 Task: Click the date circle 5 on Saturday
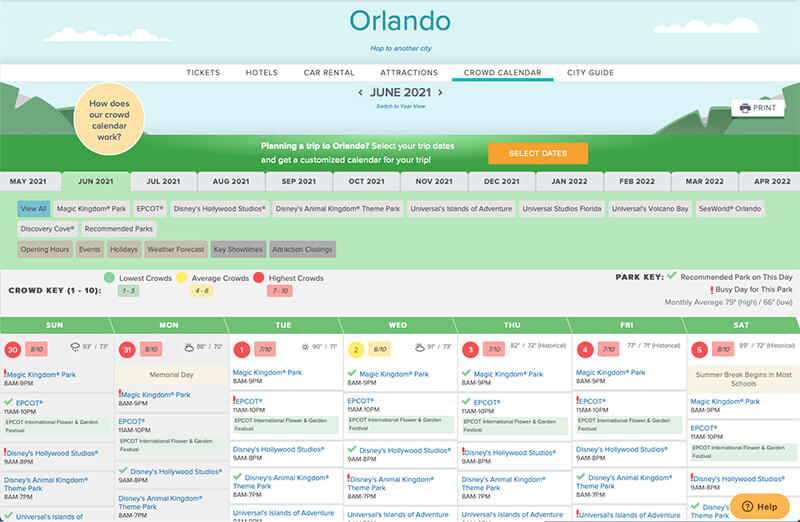(699, 350)
